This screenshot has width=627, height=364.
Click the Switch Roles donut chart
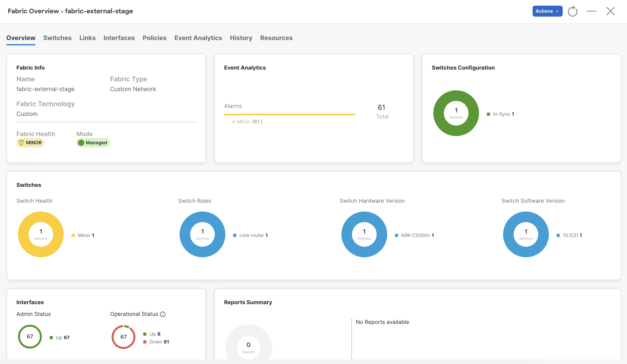pos(202,234)
